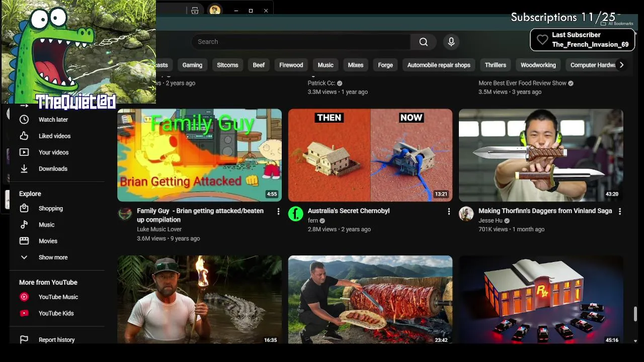Screen dimensions: 644x362
Task: Select the Gaming category chip
Action: click(x=192, y=65)
